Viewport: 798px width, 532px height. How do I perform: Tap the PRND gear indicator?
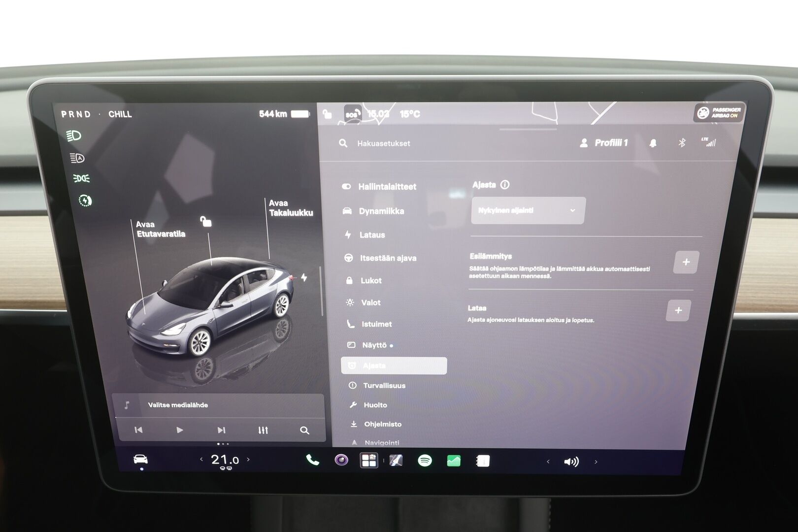click(76, 114)
